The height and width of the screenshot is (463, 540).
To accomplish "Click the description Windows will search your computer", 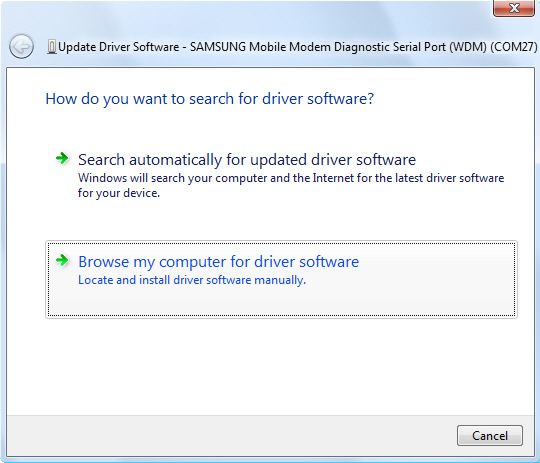I will (291, 185).
